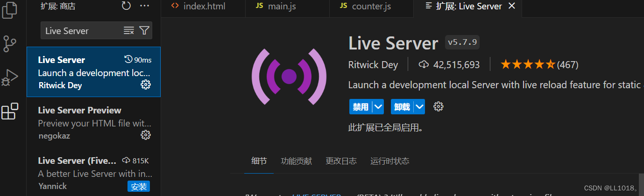
Task: Switch to the 更改日志 changelog tab
Action: click(341, 161)
